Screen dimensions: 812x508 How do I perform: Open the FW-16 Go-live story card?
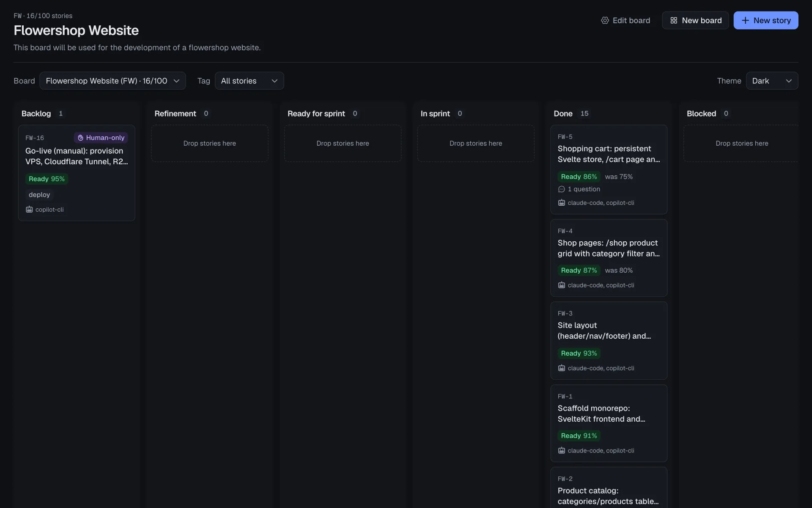[x=77, y=173]
